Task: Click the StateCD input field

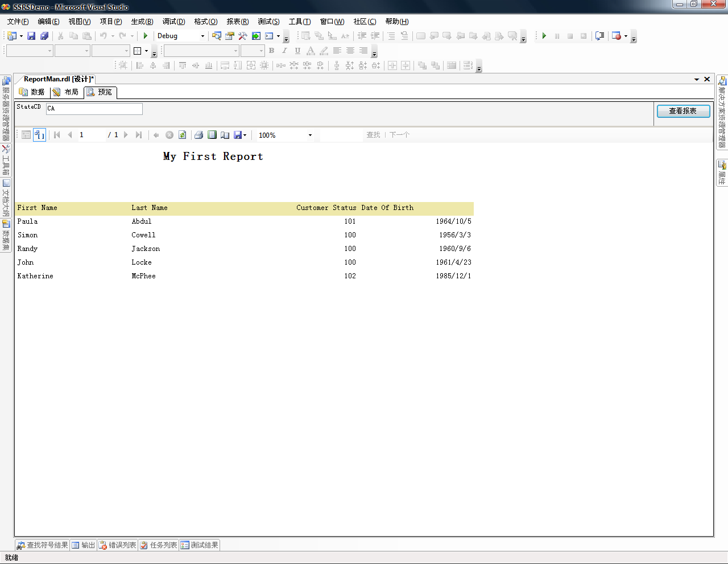Action: (x=94, y=108)
